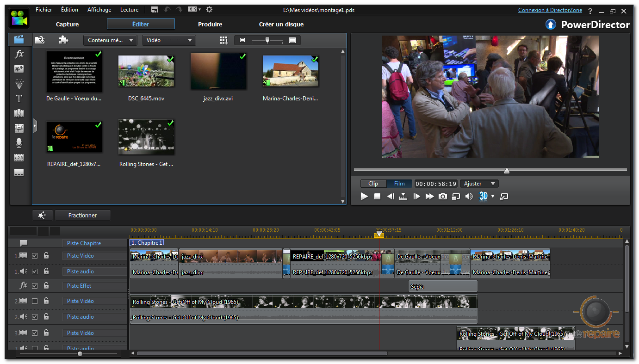Open the Title Room T icon
This screenshot has width=639, height=364.
click(19, 99)
